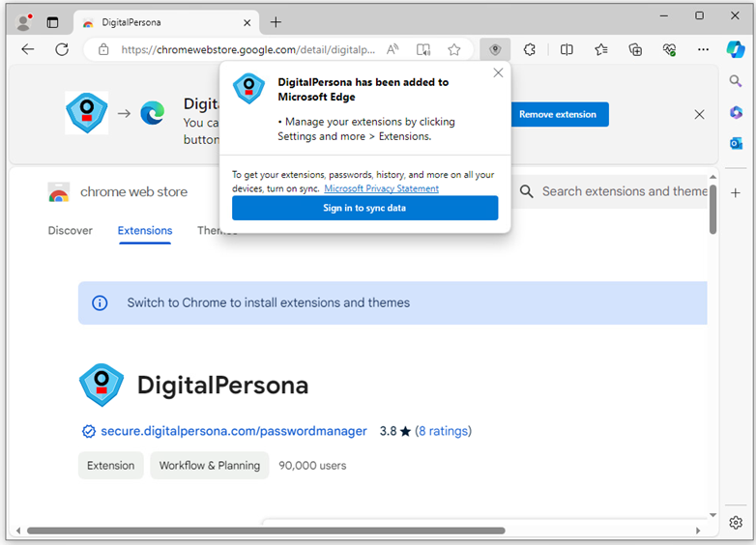This screenshot has width=756, height=545.
Task: Click the Edge logo in banner
Action: [x=153, y=113]
